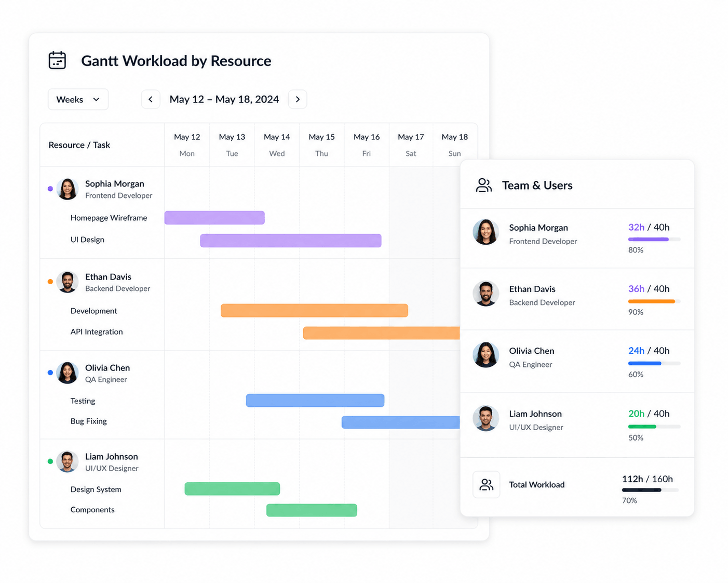
Task: Select Liam Johnson's avatar in Gantt list
Action: (68, 461)
